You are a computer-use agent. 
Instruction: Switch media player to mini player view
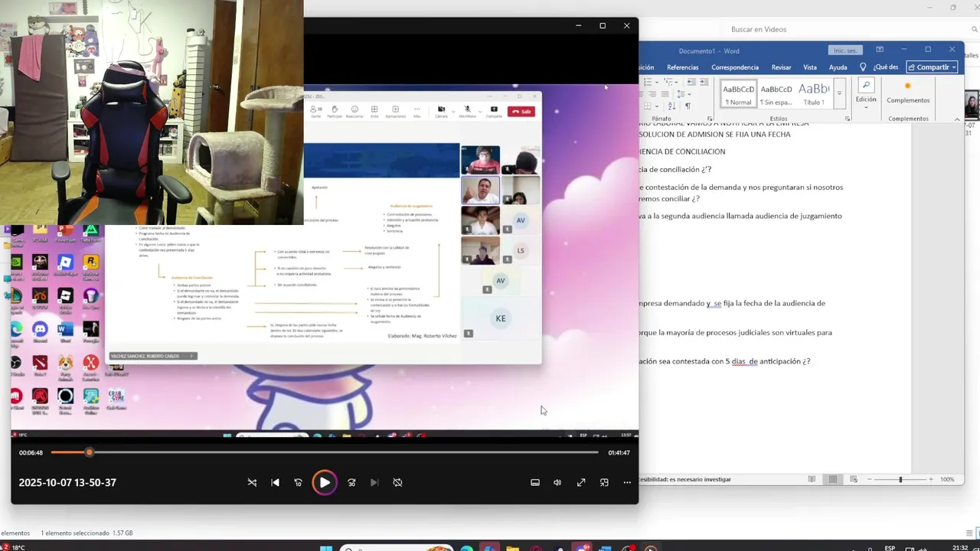604,483
